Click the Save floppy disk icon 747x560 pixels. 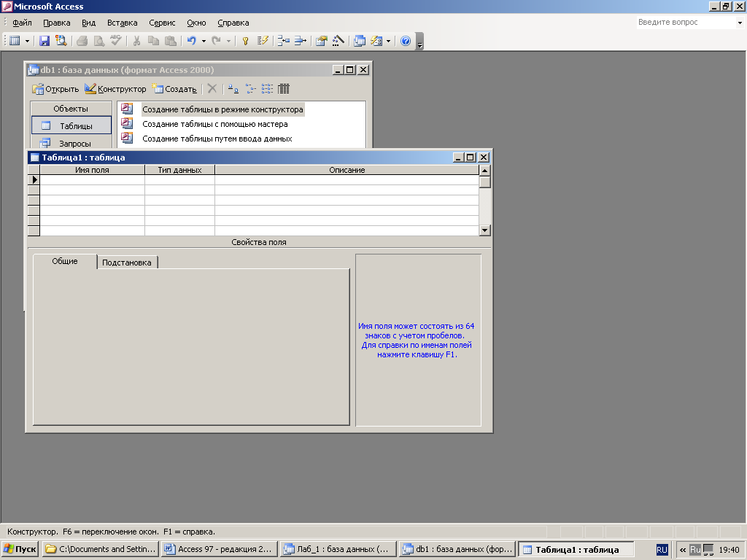(x=44, y=41)
